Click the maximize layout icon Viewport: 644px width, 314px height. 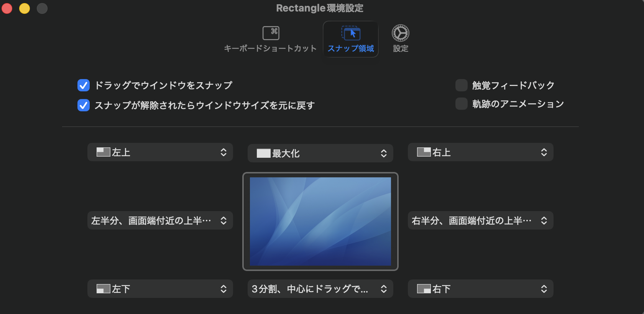pos(263,154)
